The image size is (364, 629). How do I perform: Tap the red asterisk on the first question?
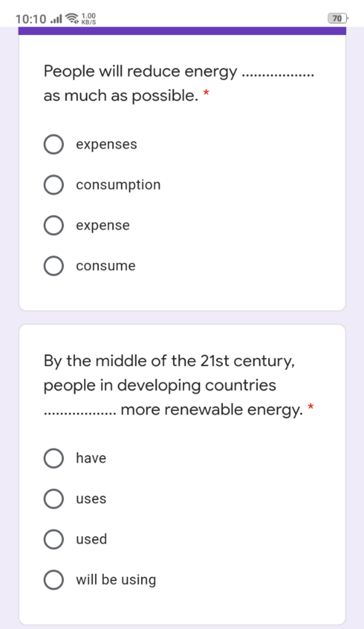tap(206, 94)
